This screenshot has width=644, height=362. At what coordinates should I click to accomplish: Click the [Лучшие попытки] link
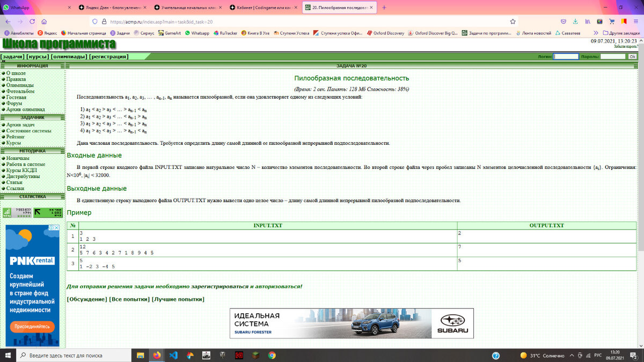pyautogui.click(x=178, y=299)
